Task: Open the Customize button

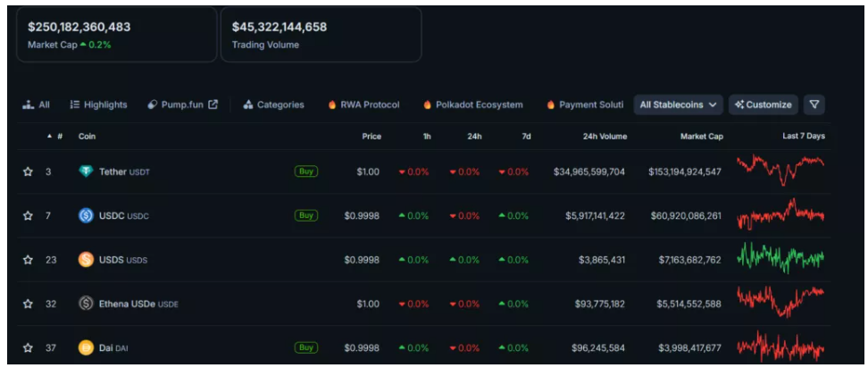Action: pos(763,105)
